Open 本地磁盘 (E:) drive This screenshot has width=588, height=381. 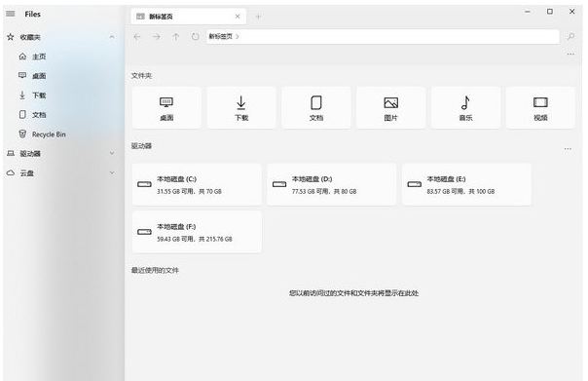point(466,184)
